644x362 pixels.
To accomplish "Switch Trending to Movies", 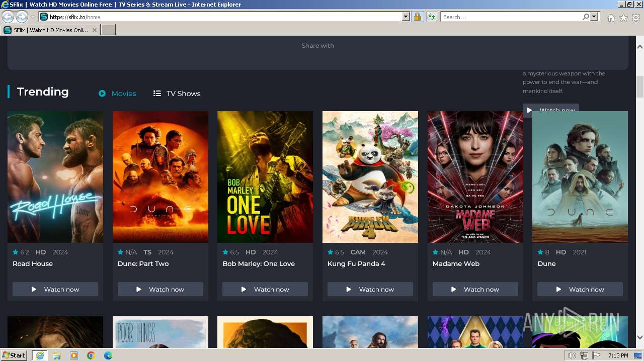I will [x=117, y=94].
